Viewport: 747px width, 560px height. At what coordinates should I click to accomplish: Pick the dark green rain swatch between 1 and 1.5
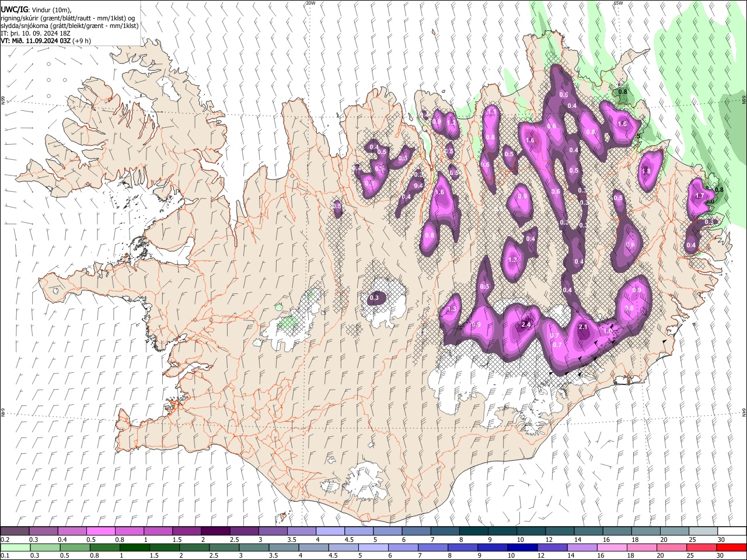135,547
